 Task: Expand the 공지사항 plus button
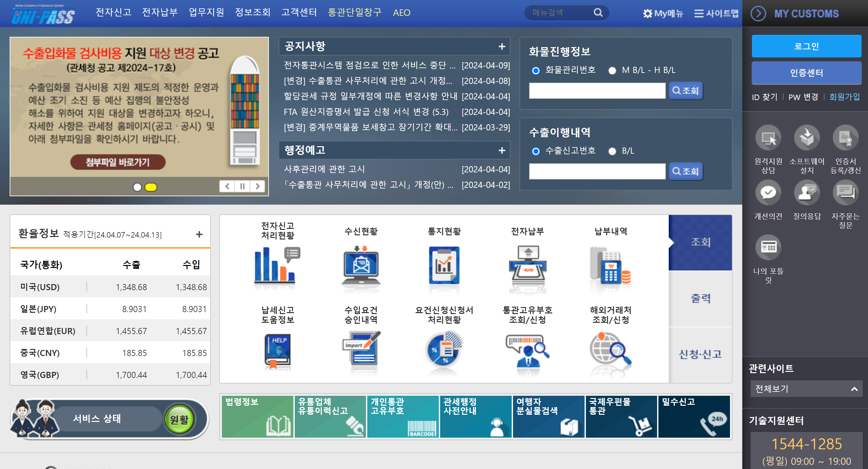point(502,46)
